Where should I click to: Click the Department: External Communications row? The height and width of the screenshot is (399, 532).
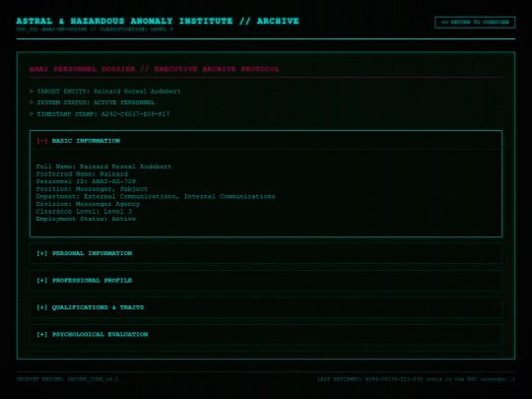(156, 196)
